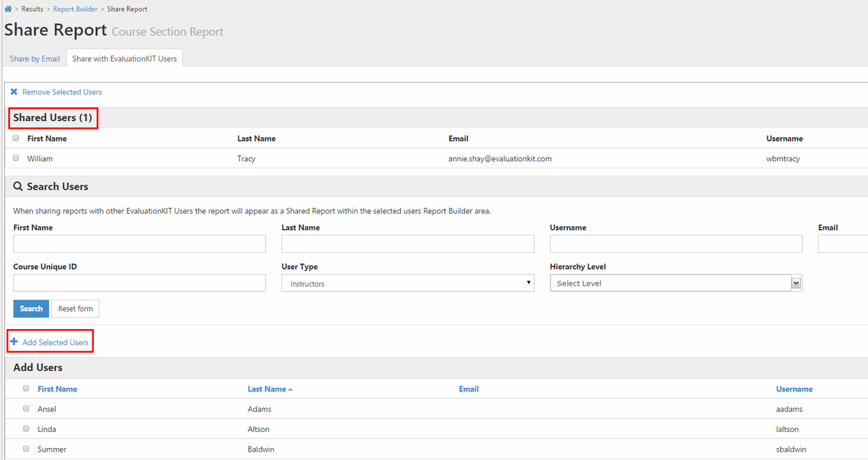Click the first name Ansel
This screenshot has height=460, width=868.
[x=47, y=409]
